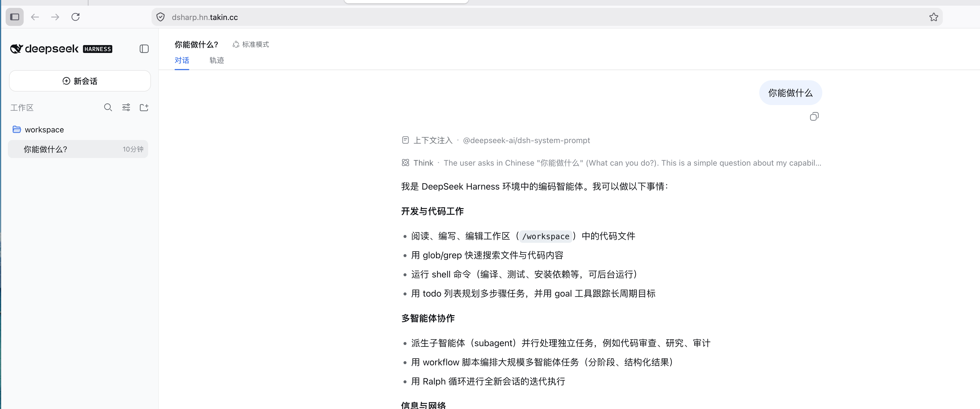Click the 开发与代码工作 heading

(433, 211)
